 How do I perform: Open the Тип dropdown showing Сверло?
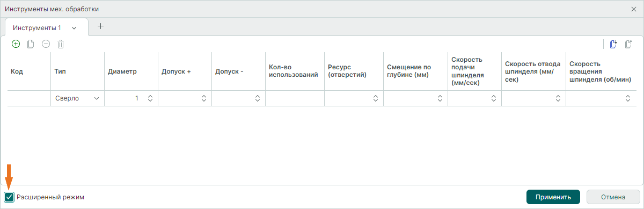77,98
